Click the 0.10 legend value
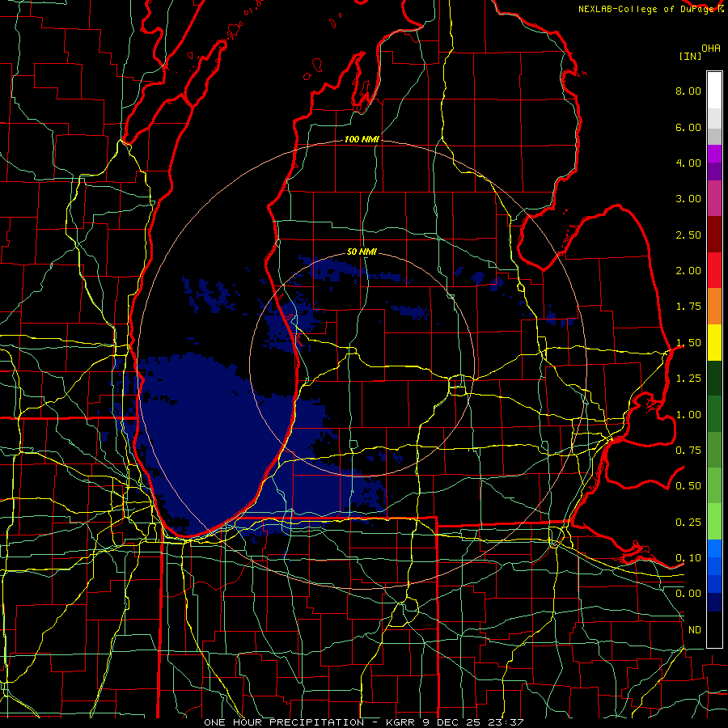 688,558
